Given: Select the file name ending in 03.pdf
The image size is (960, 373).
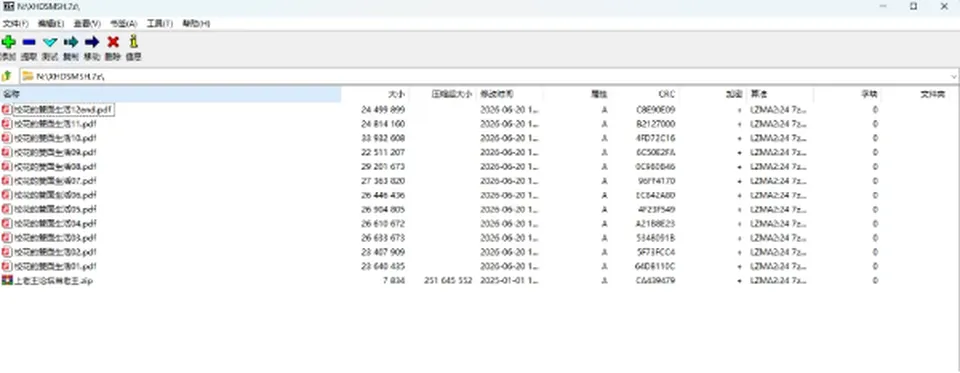Looking at the screenshot, I should tap(55, 238).
